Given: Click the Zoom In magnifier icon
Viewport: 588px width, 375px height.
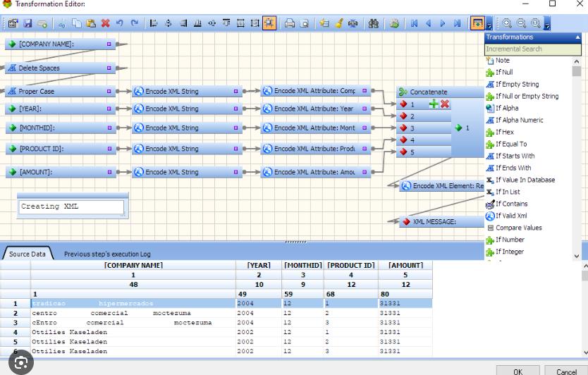Looking at the screenshot, I should point(507,23).
